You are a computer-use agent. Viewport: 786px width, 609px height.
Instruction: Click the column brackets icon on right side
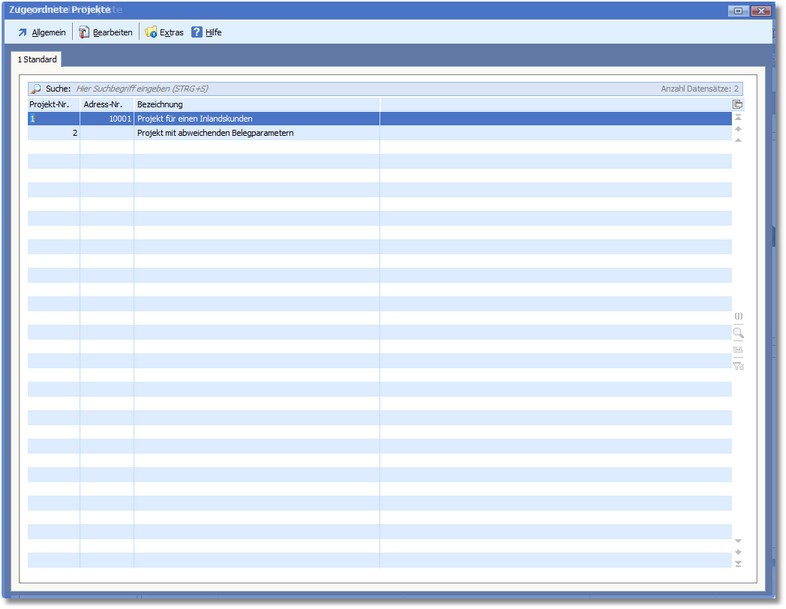[x=738, y=316]
